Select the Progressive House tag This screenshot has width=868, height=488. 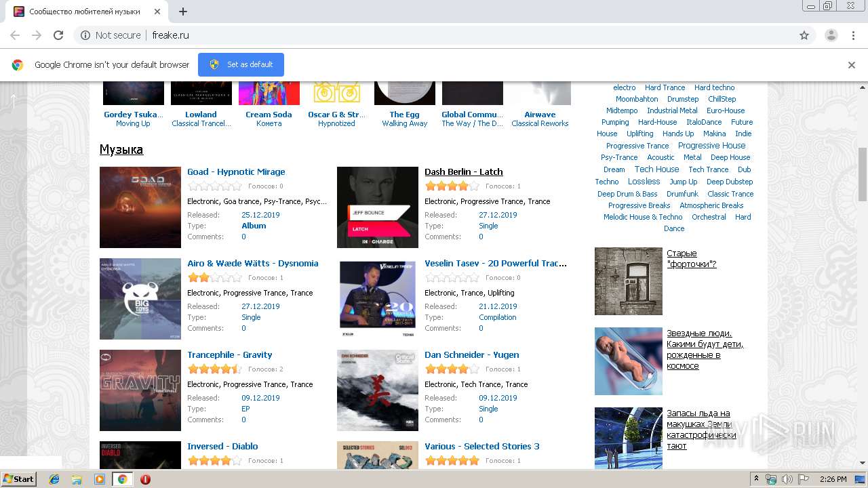tap(711, 146)
